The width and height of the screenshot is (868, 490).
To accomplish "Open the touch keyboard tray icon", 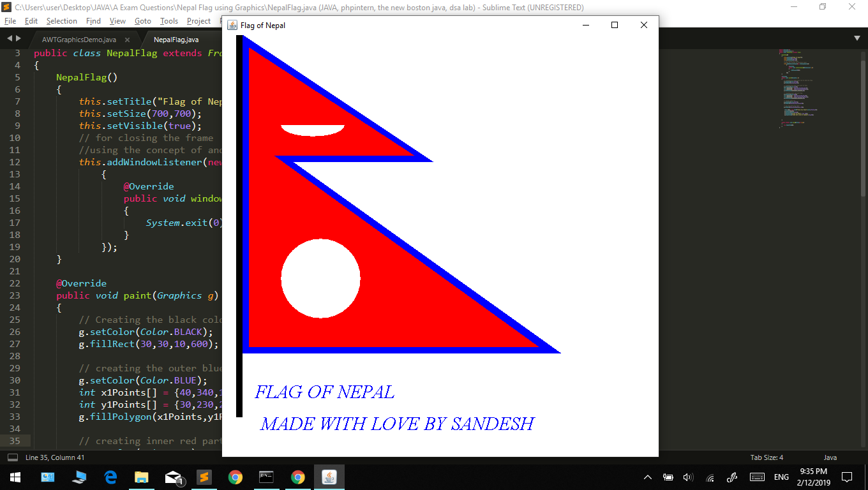I will pyautogui.click(x=757, y=477).
